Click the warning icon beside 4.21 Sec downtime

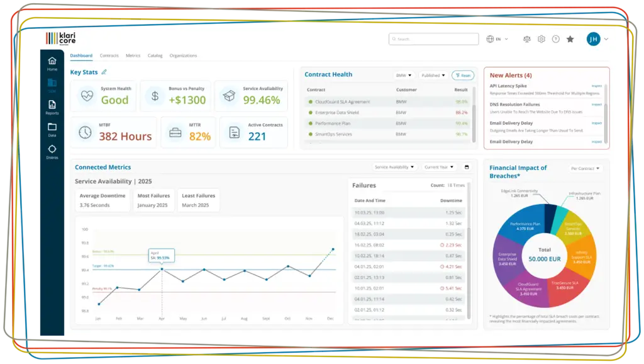point(442,266)
